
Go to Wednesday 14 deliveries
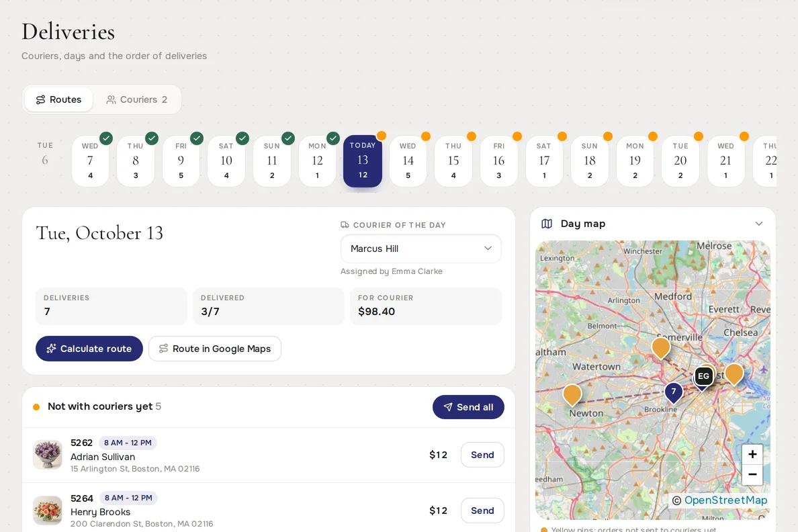click(408, 161)
